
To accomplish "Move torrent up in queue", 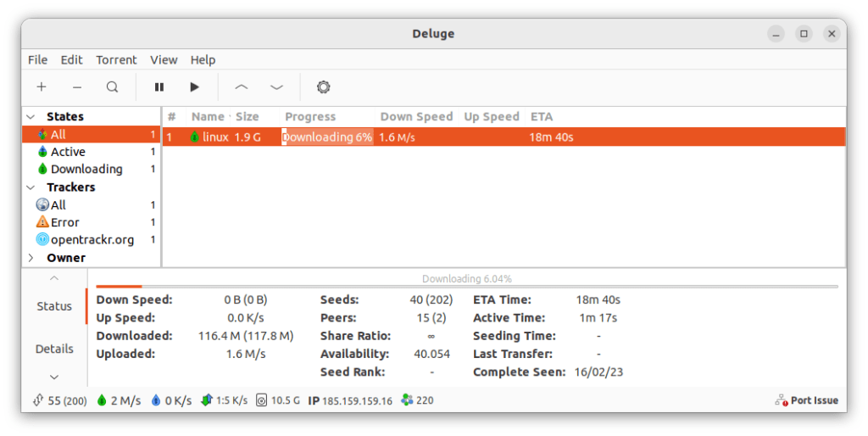I will 242,87.
